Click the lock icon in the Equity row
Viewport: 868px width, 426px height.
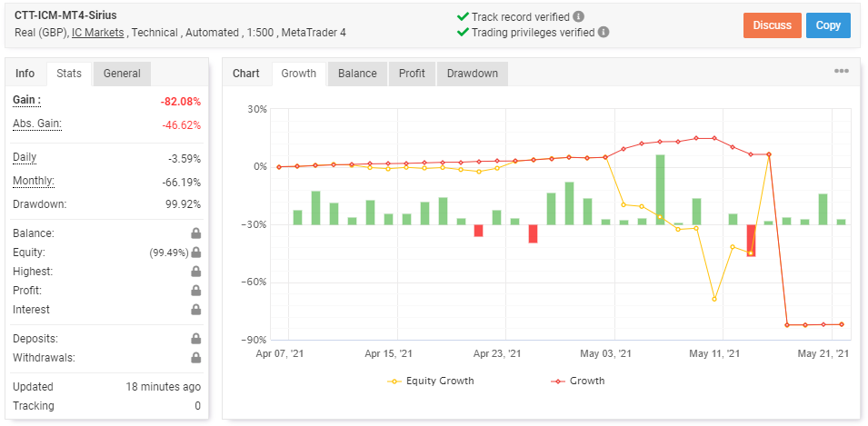coord(195,253)
